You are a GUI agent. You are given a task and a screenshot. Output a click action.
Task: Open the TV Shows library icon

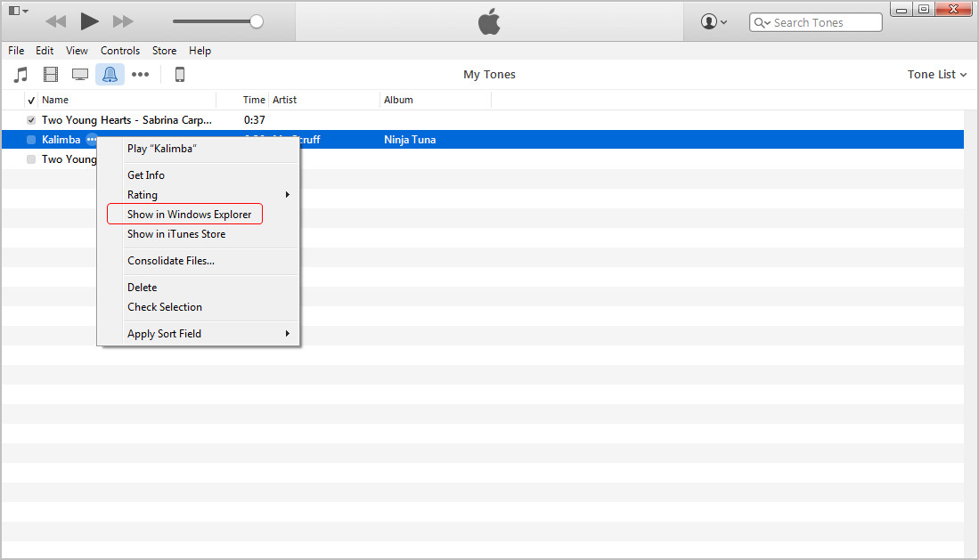pos(80,75)
